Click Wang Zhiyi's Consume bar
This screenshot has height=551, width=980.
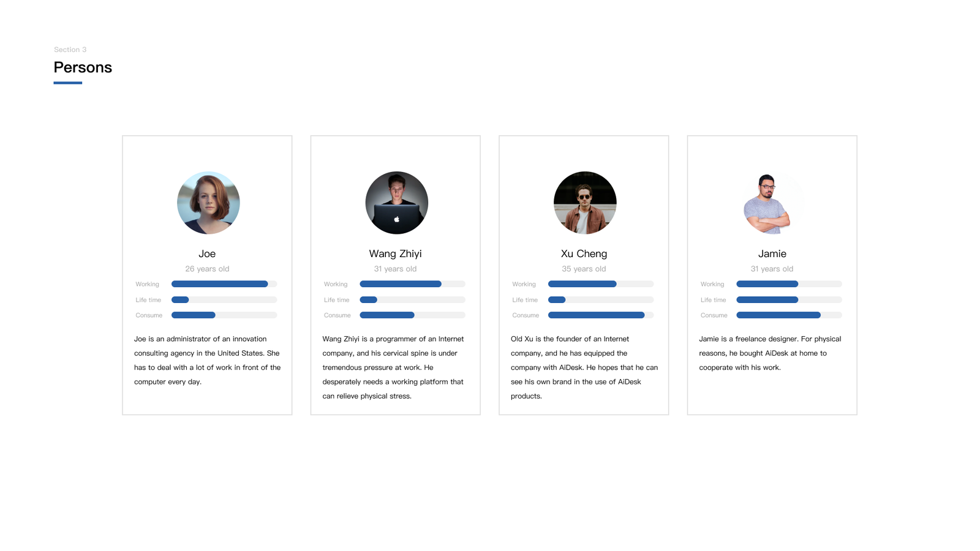[412, 315]
